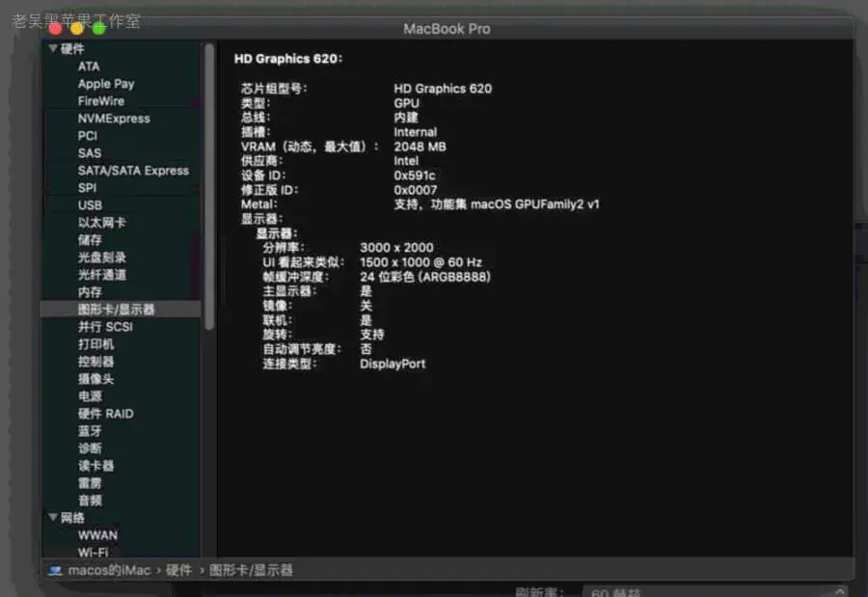Select FireWire in hardware list
868x597 pixels.
100,101
